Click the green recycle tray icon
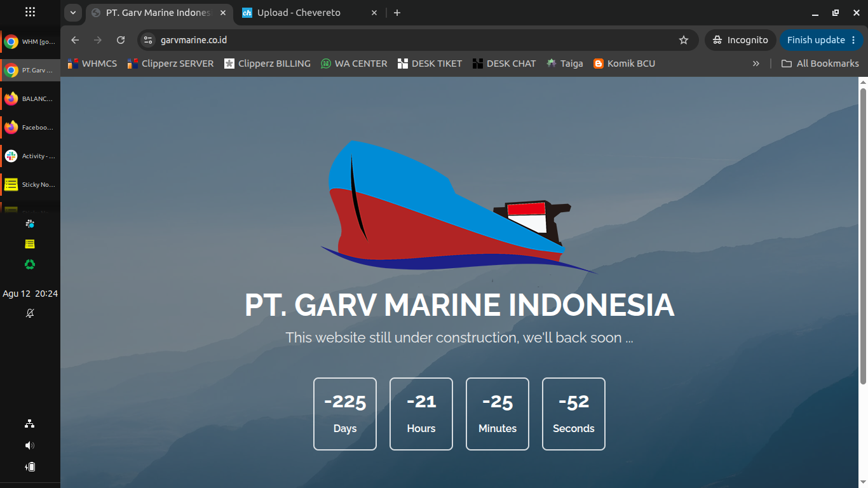868x488 pixels. pyautogui.click(x=30, y=264)
